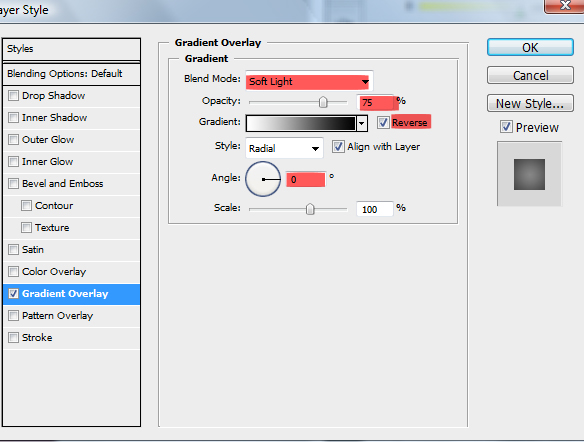Open the Bevel and Emboss settings
This screenshot has width=584, height=442.
pos(63,184)
